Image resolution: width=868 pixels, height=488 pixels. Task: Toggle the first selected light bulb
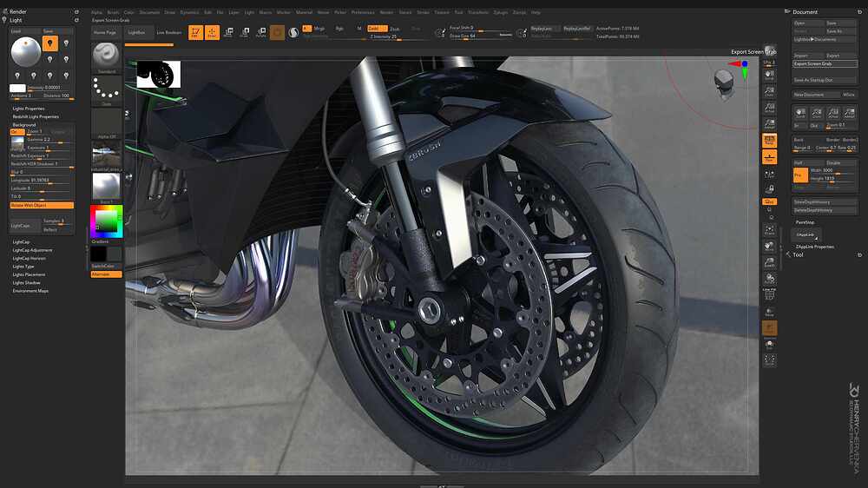pyautogui.click(x=49, y=43)
